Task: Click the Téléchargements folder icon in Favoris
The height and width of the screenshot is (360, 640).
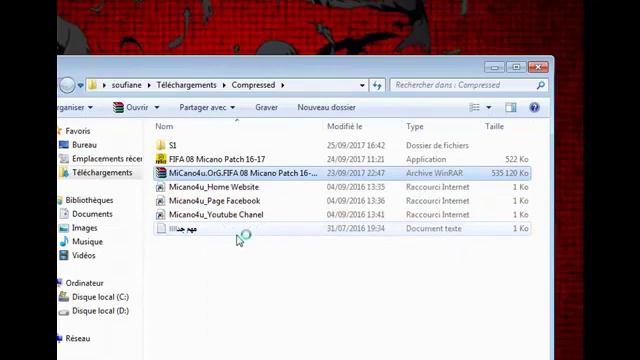Action: 64,173
